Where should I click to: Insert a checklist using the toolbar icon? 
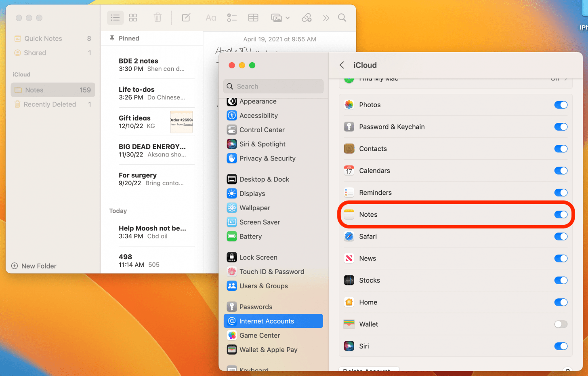[x=232, y=18]
